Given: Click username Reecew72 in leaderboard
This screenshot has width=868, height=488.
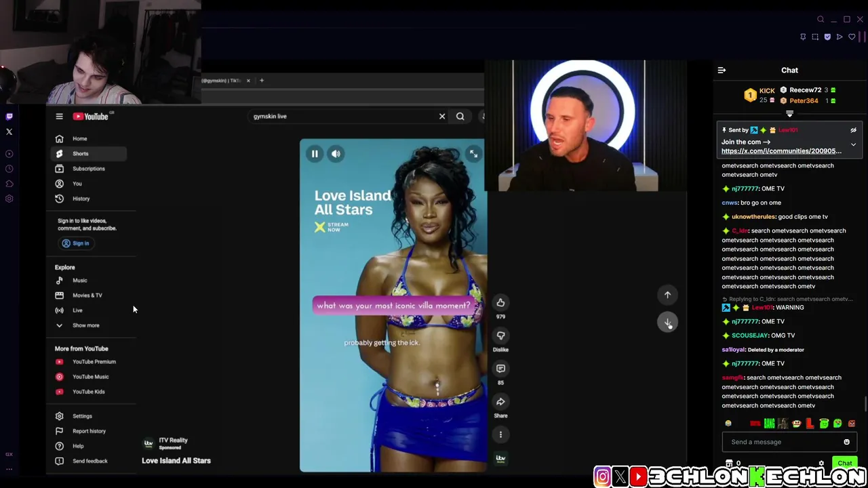Looking at the screenshot, I should [x=806, y=90].
